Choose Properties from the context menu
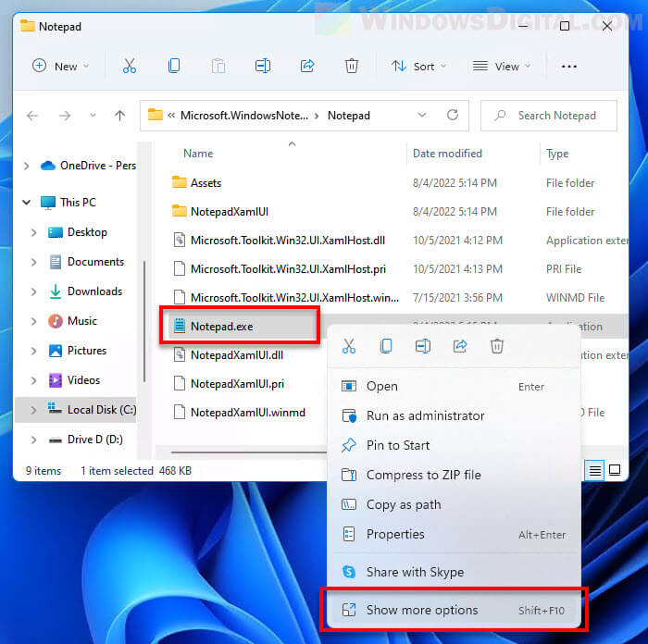648x644 pixels. coord(455,534)
